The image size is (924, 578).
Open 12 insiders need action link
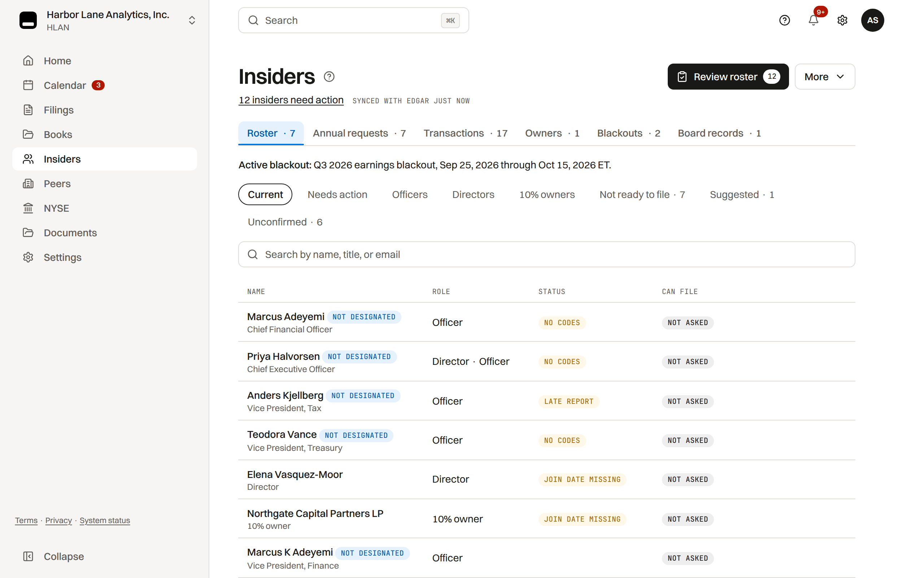(291, 100)
